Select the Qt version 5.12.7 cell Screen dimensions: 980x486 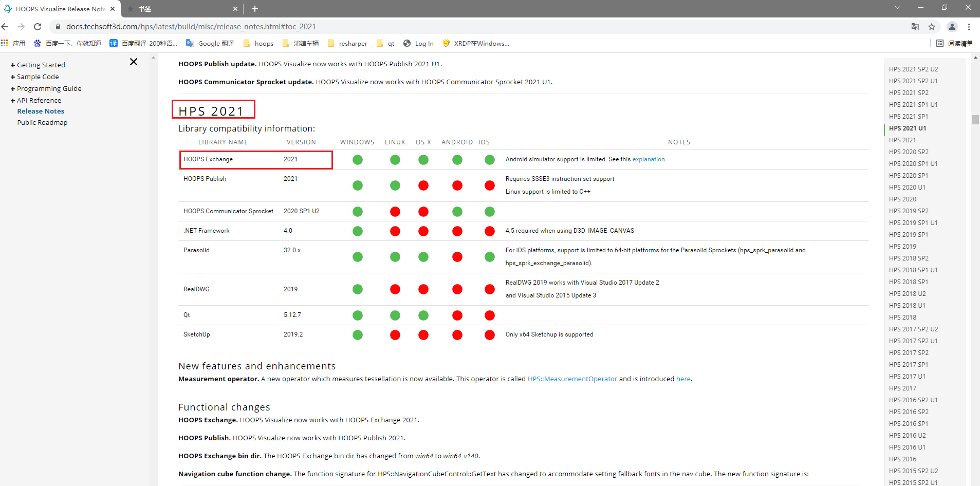point(292,315)
